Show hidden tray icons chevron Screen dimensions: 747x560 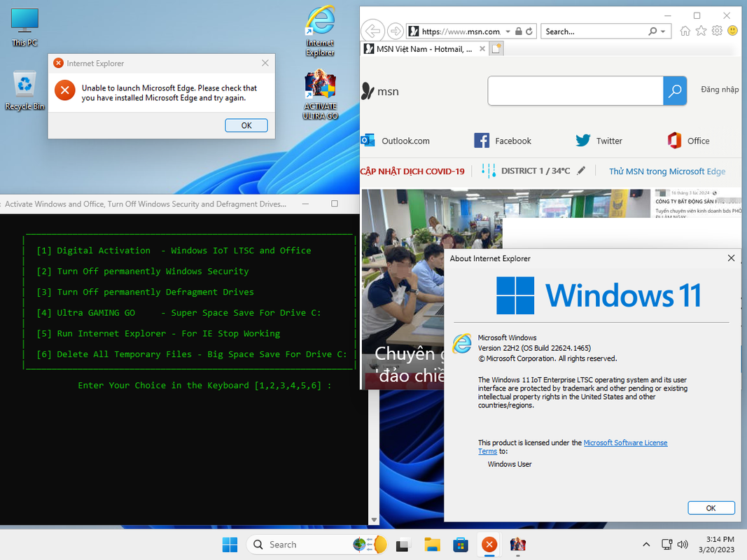646,545
